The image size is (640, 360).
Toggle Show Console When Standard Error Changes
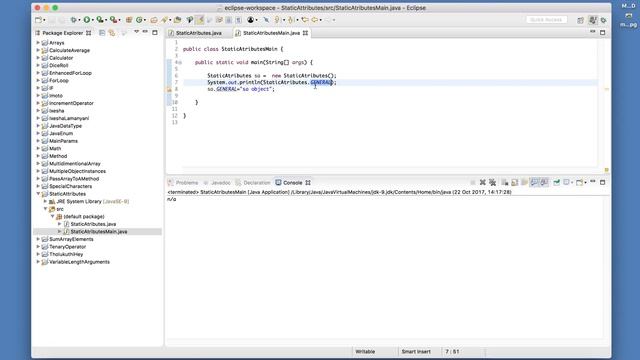pos(544,182)
